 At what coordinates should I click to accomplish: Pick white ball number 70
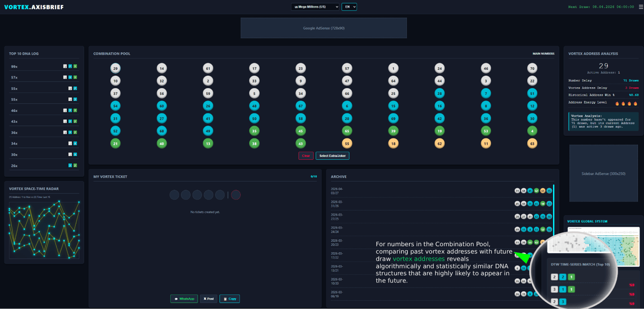coord(532,68)
